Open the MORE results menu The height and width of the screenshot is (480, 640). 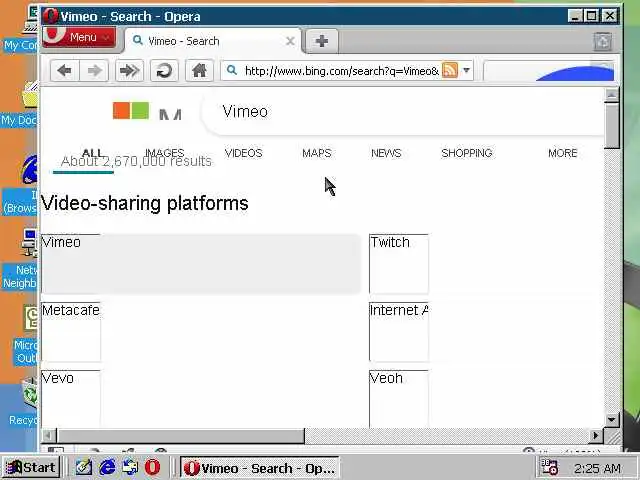pyautogui.click(x=562, y=153)
